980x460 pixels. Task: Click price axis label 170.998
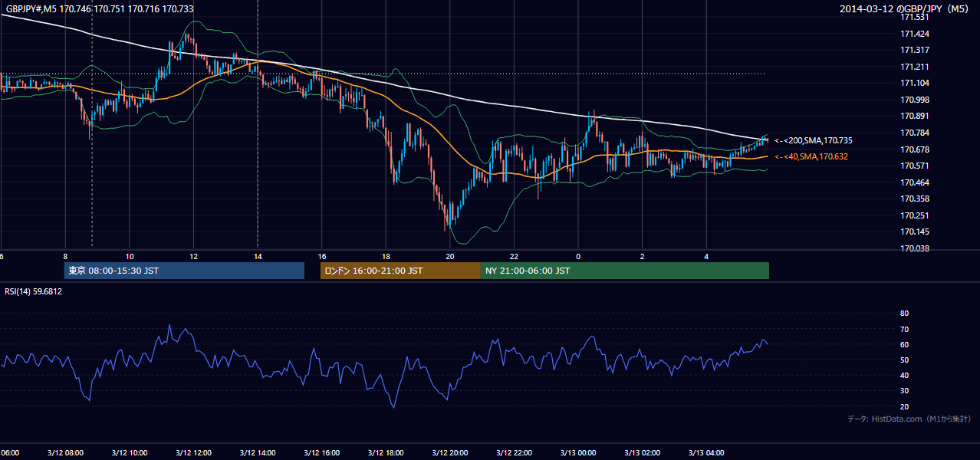click(x=914, y=100)
